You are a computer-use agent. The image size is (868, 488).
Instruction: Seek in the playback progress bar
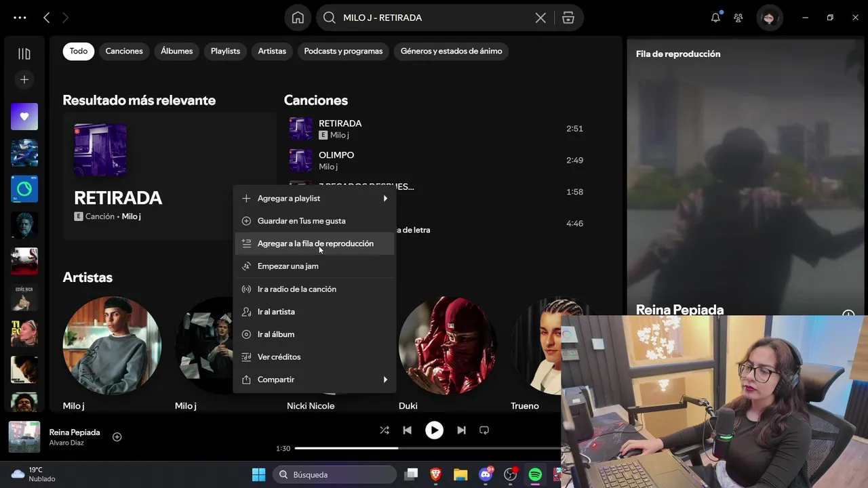(428, 449)
